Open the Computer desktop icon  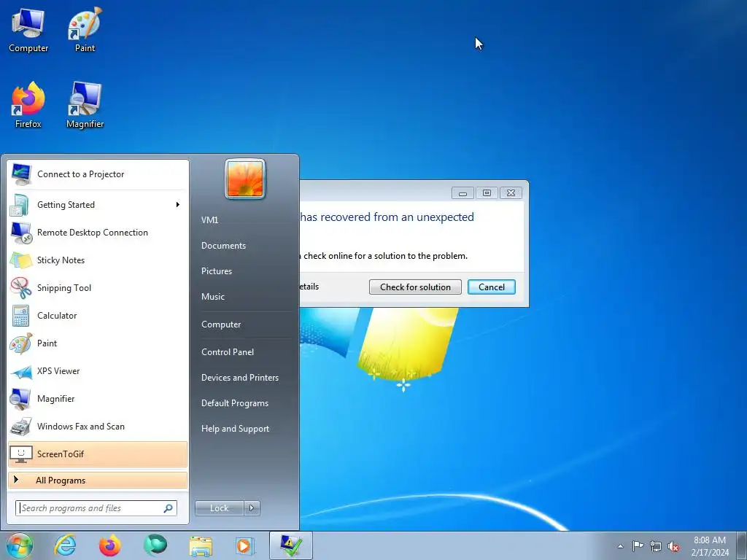28,31
